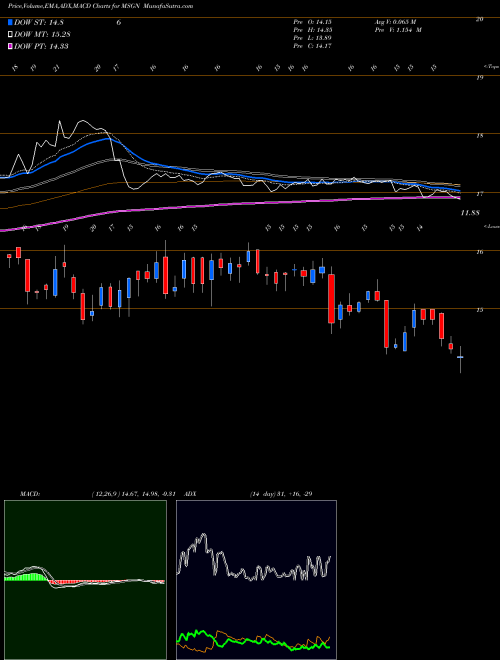
Task: Click the 20 price axis label
Action: click(x=479, y=19)
